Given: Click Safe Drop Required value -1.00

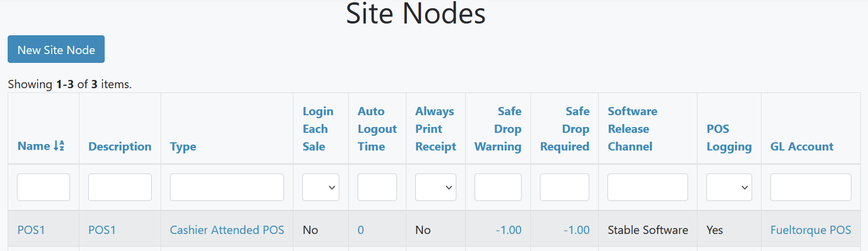Looking at the screenshot, I should click(576, 230).
